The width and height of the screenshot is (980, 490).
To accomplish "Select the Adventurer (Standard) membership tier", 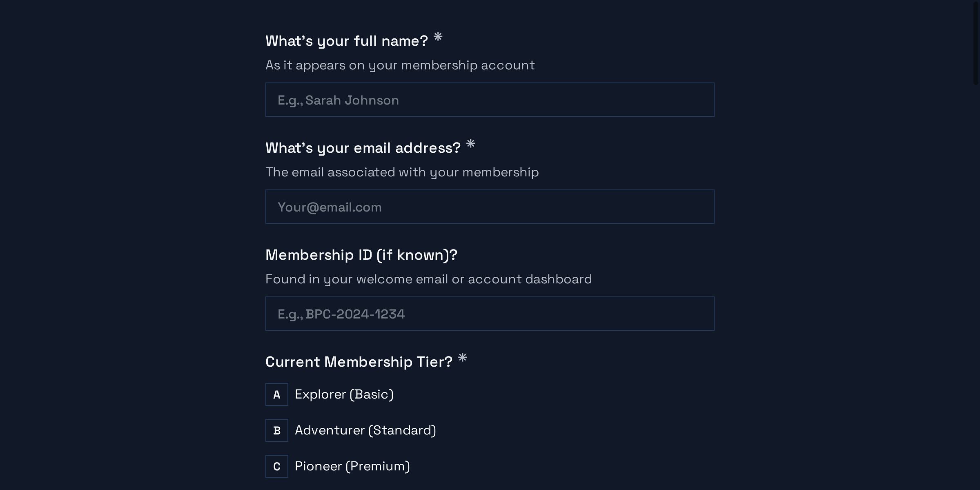I will click(x=365, y=430).
